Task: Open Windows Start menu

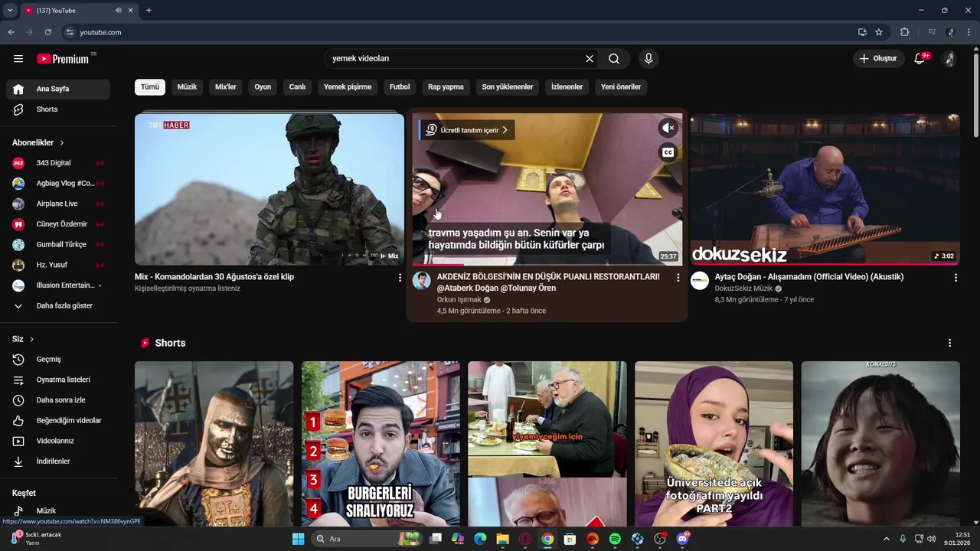Action: pyautogui.click(x=298, y=539)
